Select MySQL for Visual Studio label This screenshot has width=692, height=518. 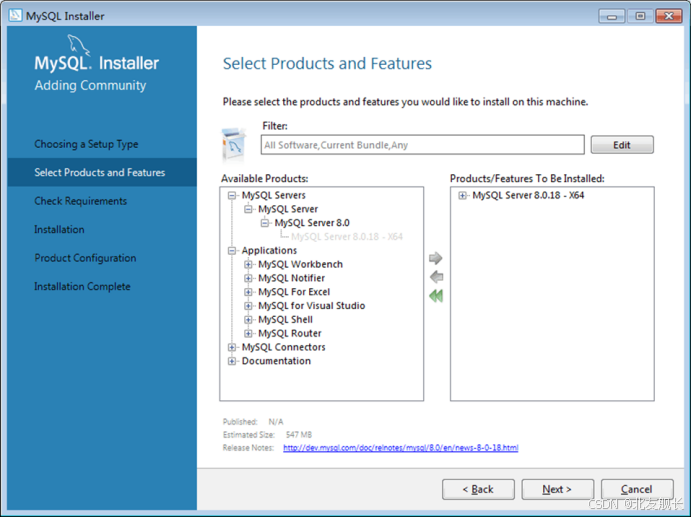click(312, 306)
